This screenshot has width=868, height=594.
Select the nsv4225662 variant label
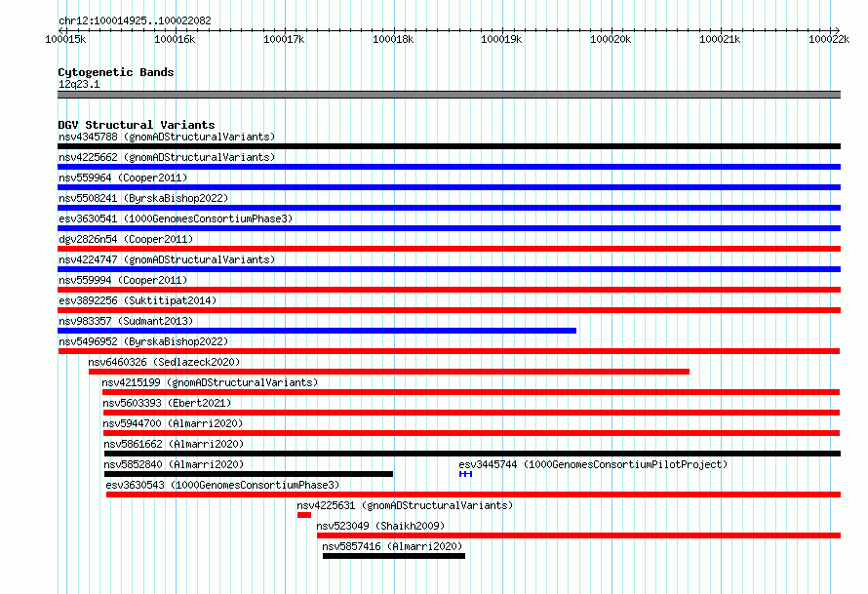coord(167,157)
